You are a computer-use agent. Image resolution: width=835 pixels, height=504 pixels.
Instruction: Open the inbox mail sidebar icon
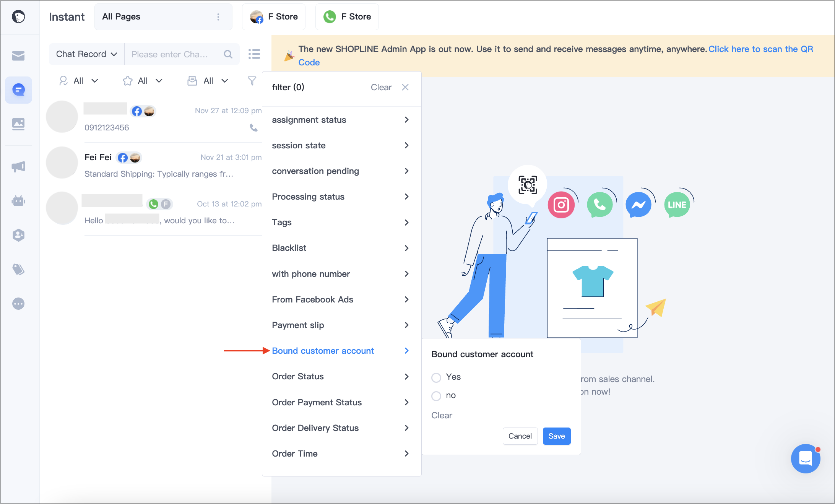(x=18, y=56)
